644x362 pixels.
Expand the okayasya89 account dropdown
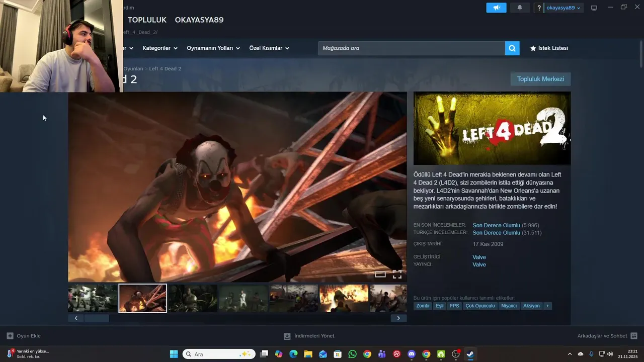(563, 8)
